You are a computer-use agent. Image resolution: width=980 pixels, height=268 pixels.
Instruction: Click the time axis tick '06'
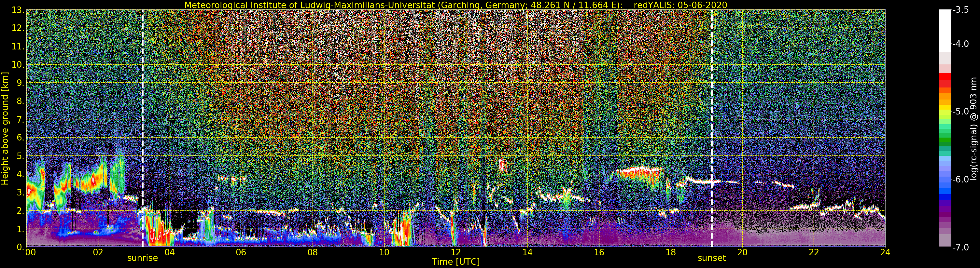point(241,252)
